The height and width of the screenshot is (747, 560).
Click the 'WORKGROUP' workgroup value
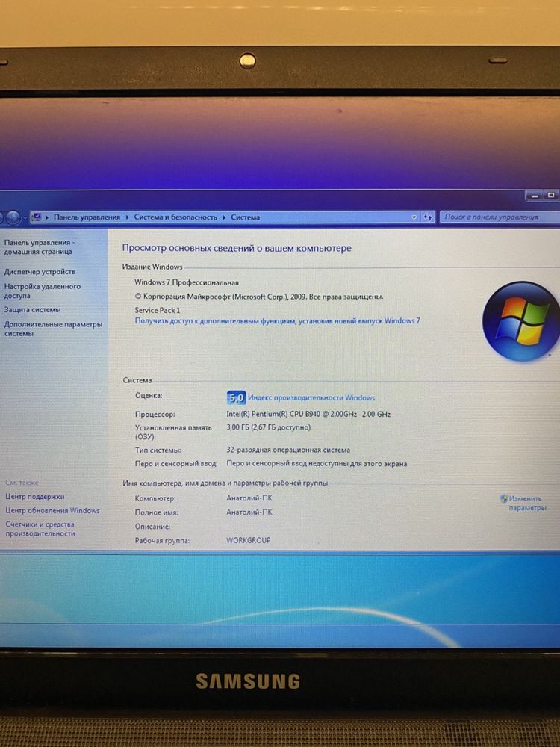pos(248,540)
